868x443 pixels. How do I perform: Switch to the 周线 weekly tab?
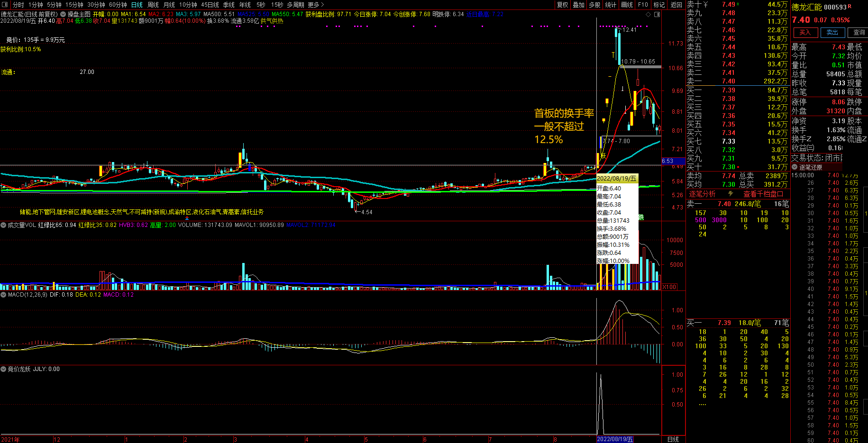[x=153, y=5]
